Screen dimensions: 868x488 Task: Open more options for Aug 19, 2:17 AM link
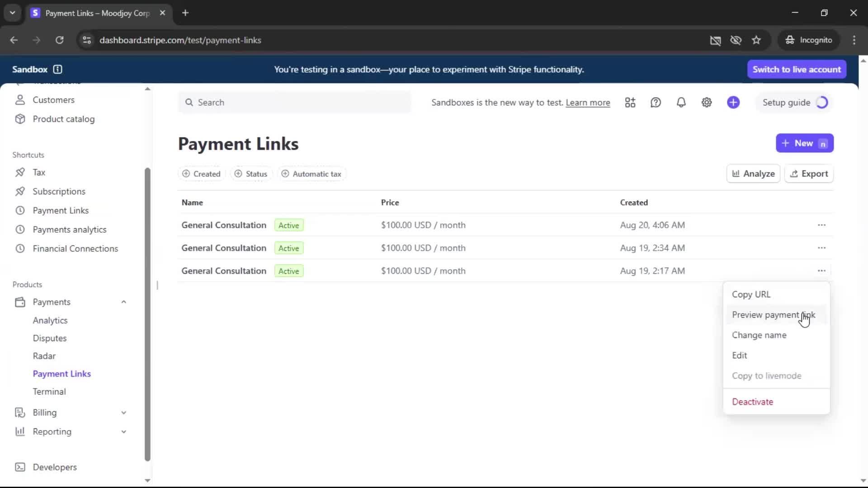tap(821, 271)
